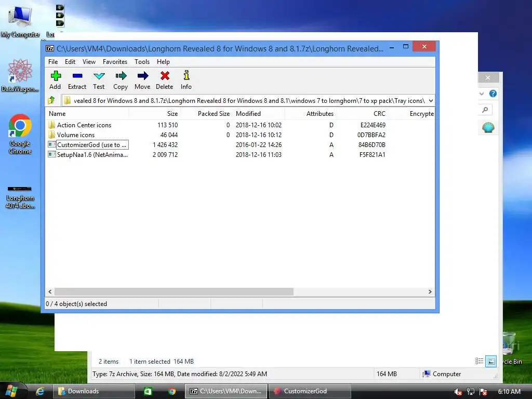Switch Explorer to large icons view
Viewport: 532px width, 399px height.
[x=490, y=361]
